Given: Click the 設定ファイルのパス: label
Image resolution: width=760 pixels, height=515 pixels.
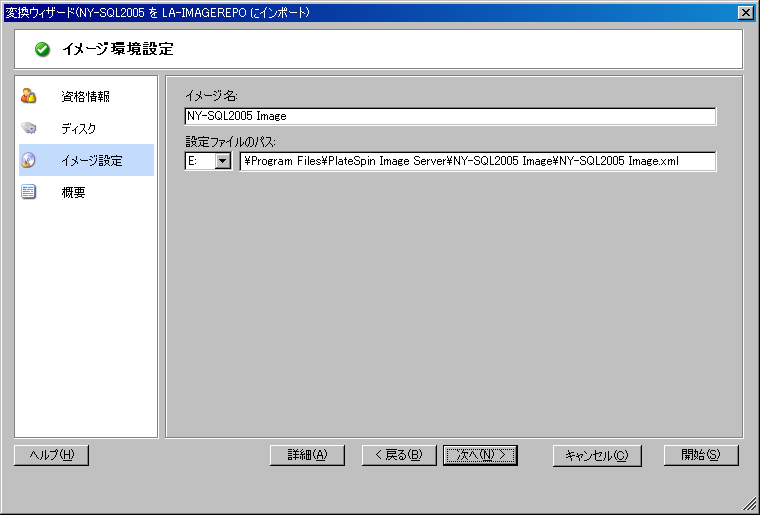Looking at the screenshot, I should tap(231, 142).
